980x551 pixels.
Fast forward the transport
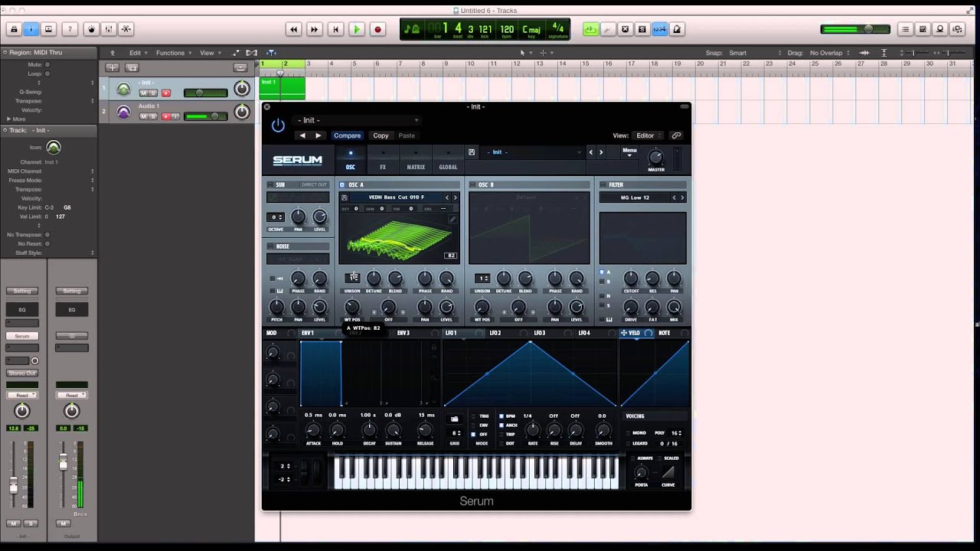(314, 29)
